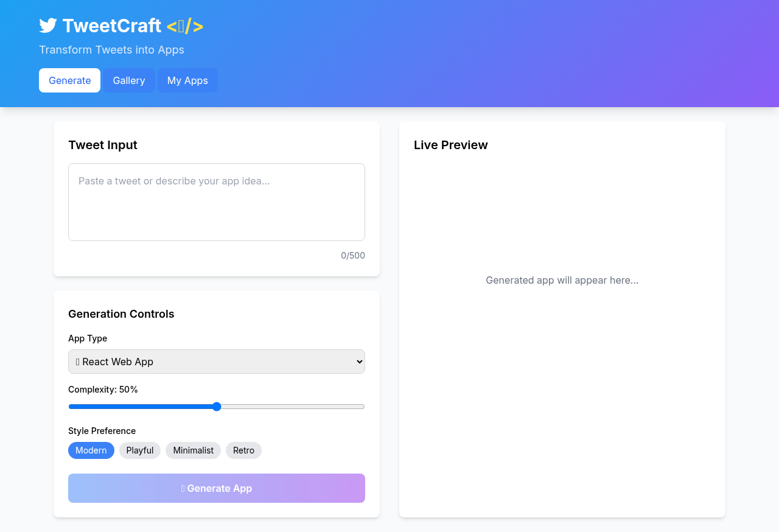Switch to the Gallery tab
The height and width of the screenshot is (532, 779).
(128, 80)
